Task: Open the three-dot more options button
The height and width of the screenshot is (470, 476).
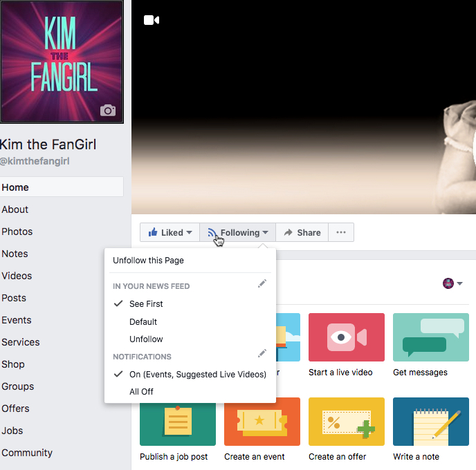Action: click(341, 232)
